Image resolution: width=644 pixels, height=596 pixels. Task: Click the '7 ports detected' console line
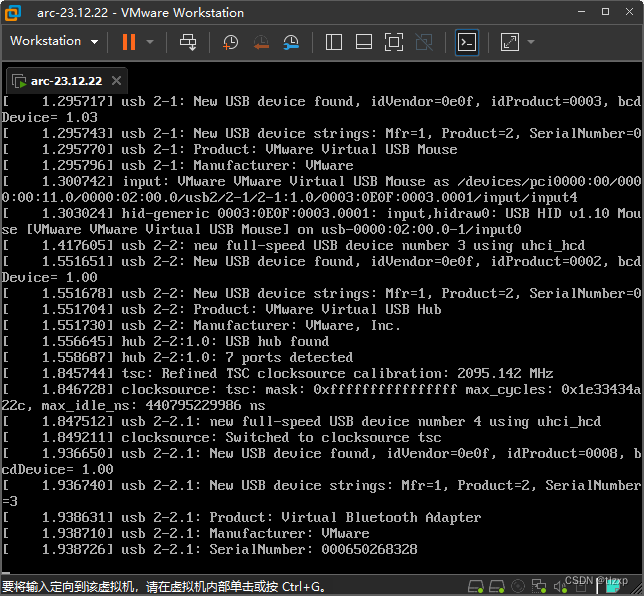click(177, 357)
